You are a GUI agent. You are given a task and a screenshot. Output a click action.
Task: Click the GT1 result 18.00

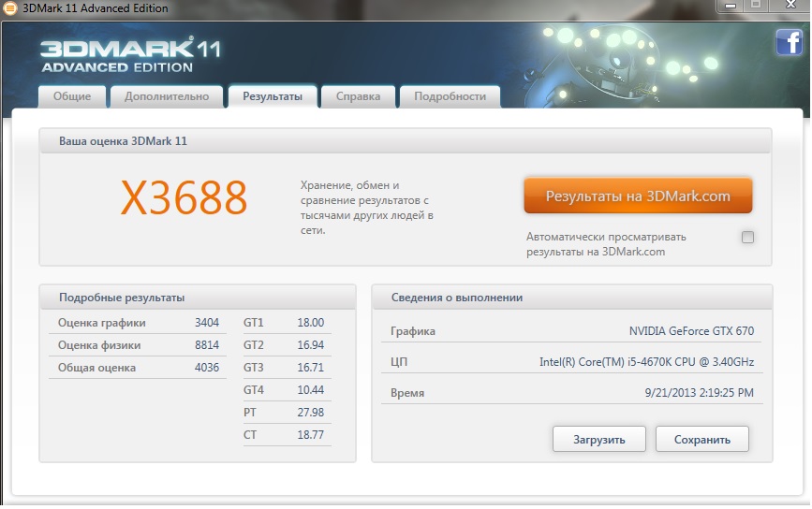[311, 323]
